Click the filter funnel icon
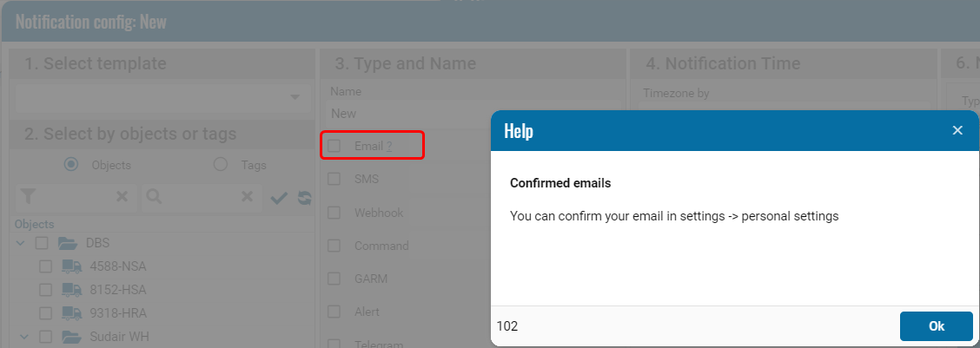980x348 pixels. (x=28, y=197)
